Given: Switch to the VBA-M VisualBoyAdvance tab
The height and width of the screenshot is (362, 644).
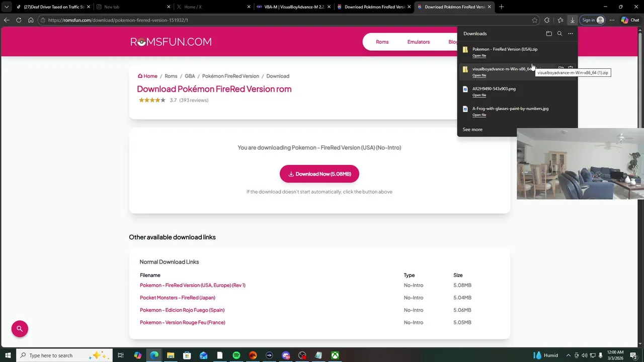Looking at the screenshot, I should tap(293, 7).
